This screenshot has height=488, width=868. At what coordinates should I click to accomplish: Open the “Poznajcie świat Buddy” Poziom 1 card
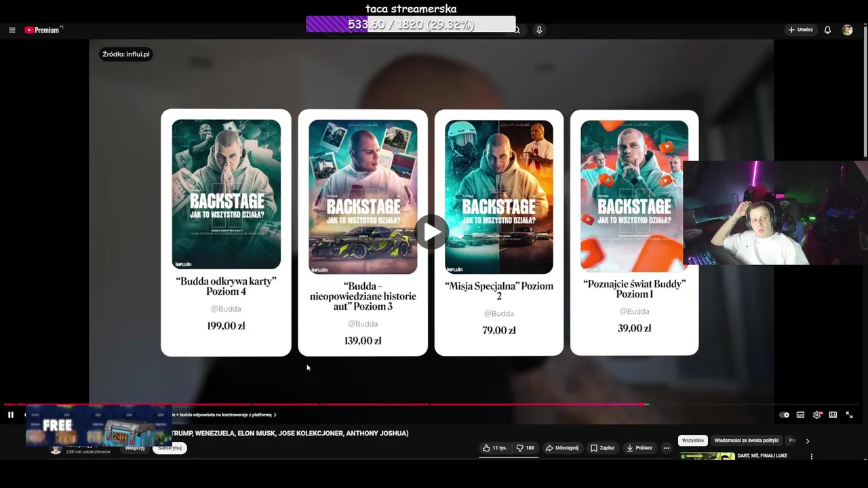pyautogui.click(x=634, y=232)
